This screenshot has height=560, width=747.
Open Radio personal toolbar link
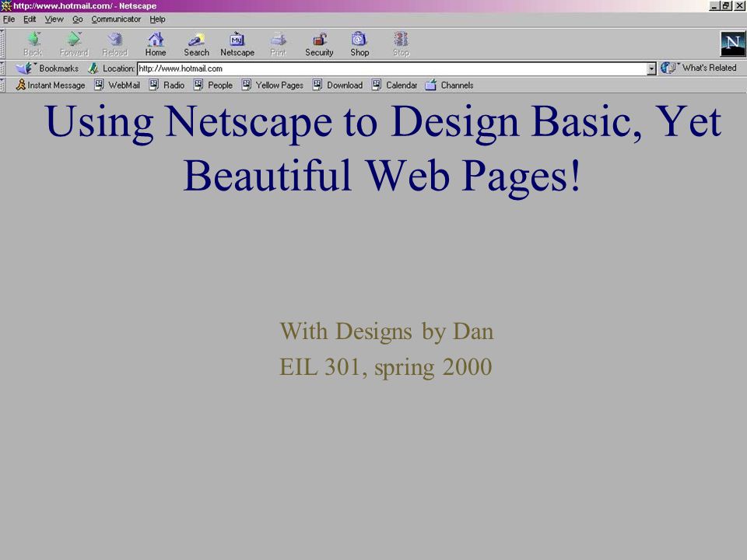pyautogui.click(x=167, y=86)
